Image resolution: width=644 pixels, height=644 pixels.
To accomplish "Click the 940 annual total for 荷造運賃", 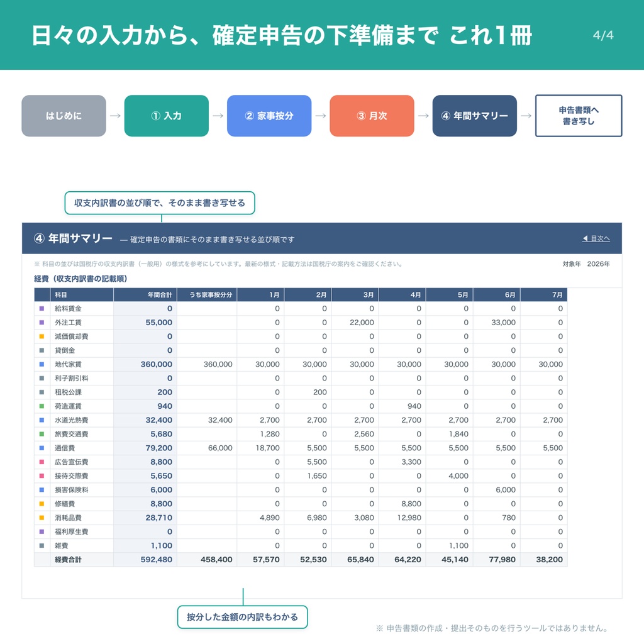I will tap(165, 406).
